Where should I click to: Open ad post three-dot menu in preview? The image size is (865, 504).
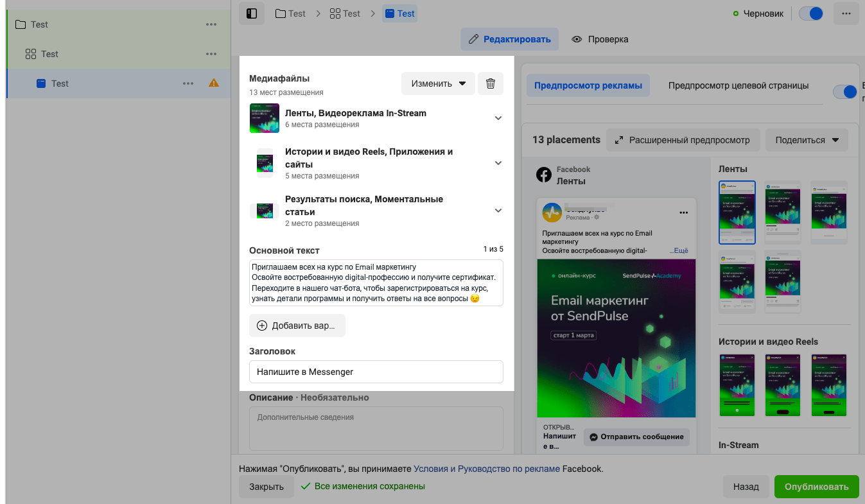tap(683, 213)
